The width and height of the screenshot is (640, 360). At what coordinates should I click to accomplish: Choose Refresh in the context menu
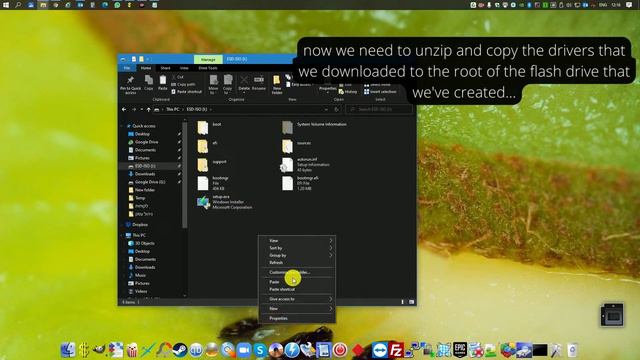[x=298, y=263]
